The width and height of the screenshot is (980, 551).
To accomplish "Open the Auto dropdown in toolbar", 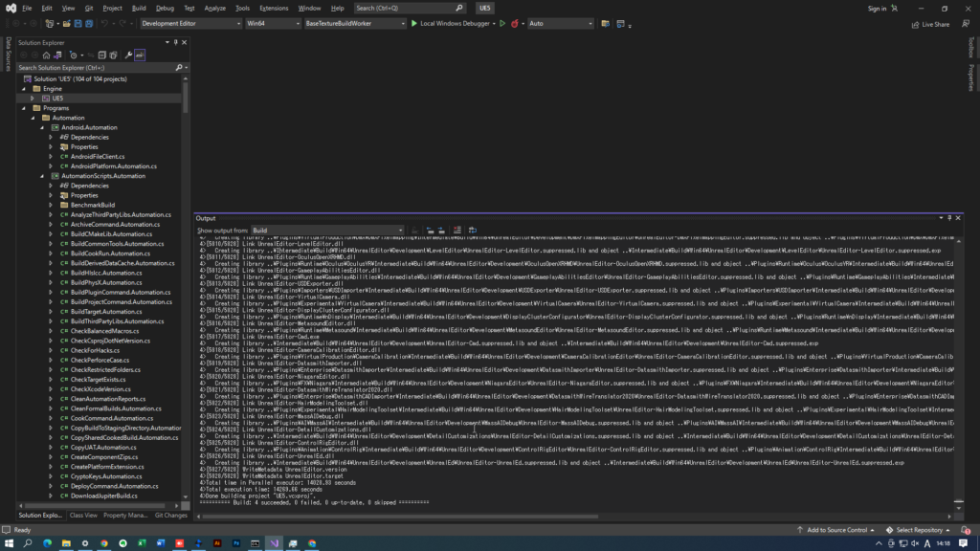I will tap(560, 24).
